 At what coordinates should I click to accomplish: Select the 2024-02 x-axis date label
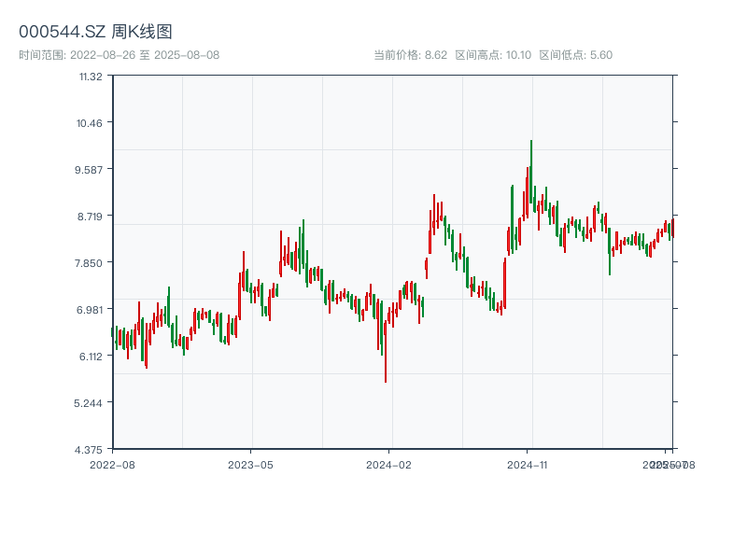click(x=389, y=464)
